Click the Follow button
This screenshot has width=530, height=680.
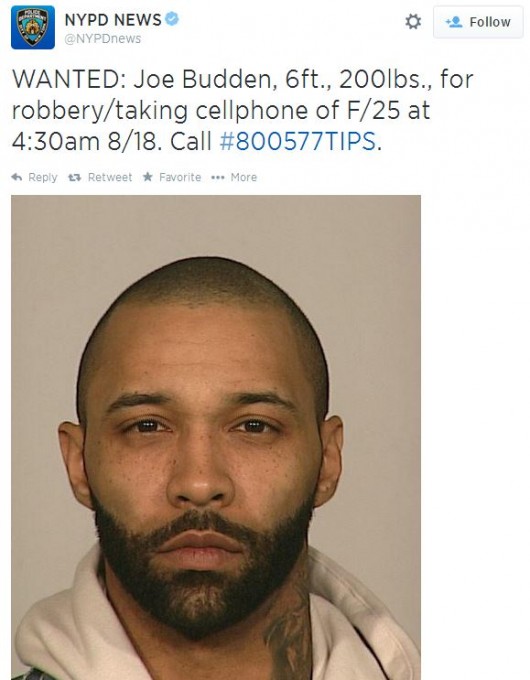[x=478, y=22]
